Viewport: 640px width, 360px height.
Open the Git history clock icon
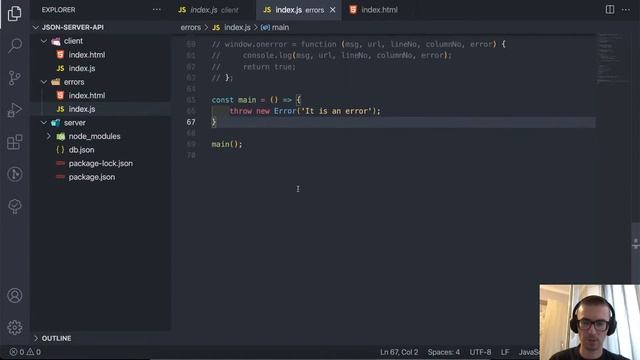tap(15, 174)
